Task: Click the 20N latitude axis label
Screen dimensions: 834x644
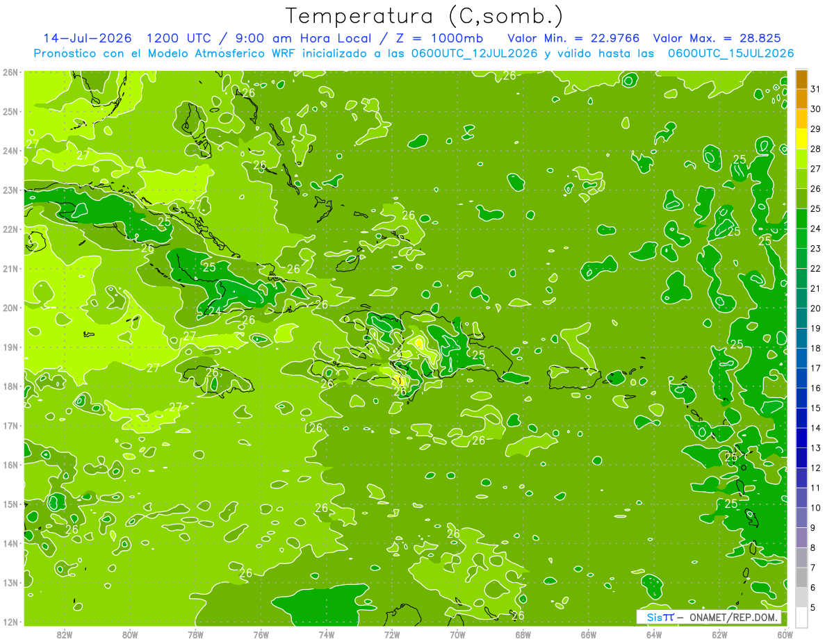Action: pyautogui.click(x=10, y=308)
